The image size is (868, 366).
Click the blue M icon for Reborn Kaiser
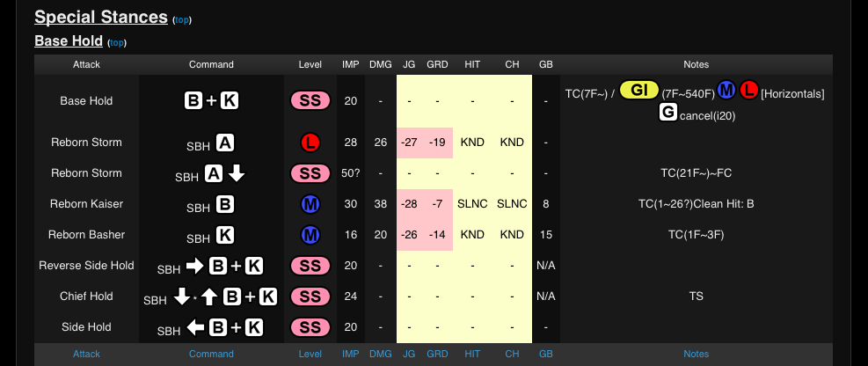[x=310, y=204]
